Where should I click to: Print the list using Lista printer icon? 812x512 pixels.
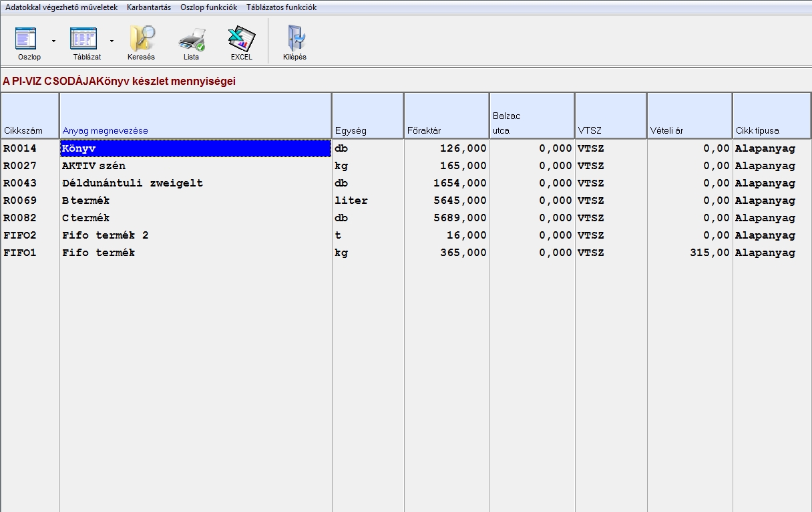192,40
